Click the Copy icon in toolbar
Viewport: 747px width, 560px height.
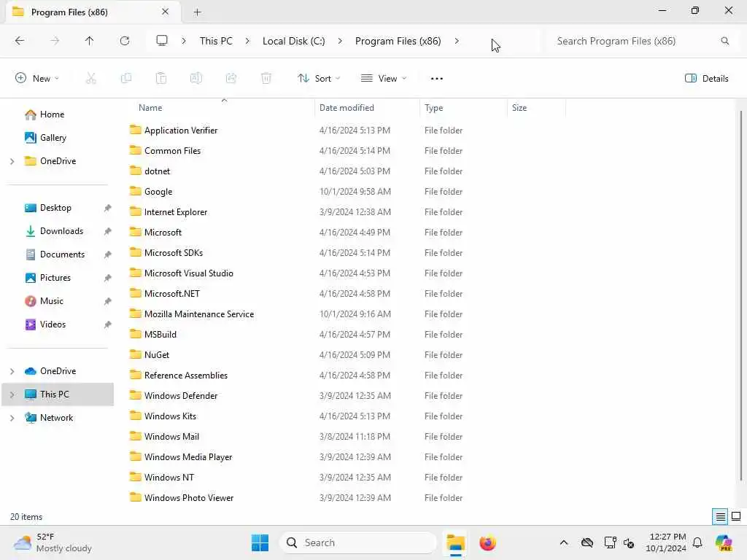point(125,78)
